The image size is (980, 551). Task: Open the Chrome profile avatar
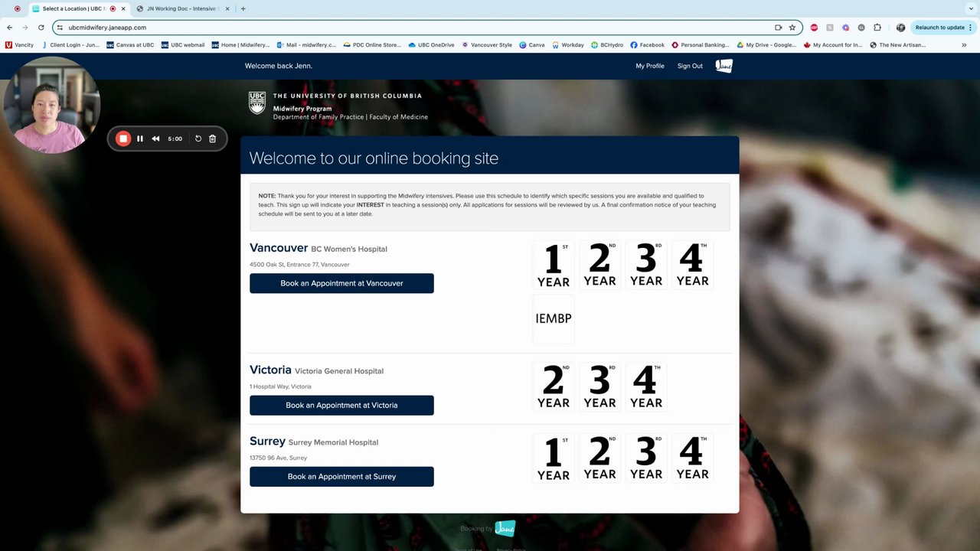point(900,28)
